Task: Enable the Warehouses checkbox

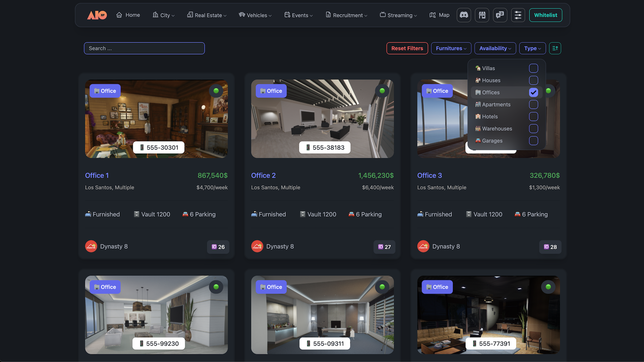Action: coord(533,129)
